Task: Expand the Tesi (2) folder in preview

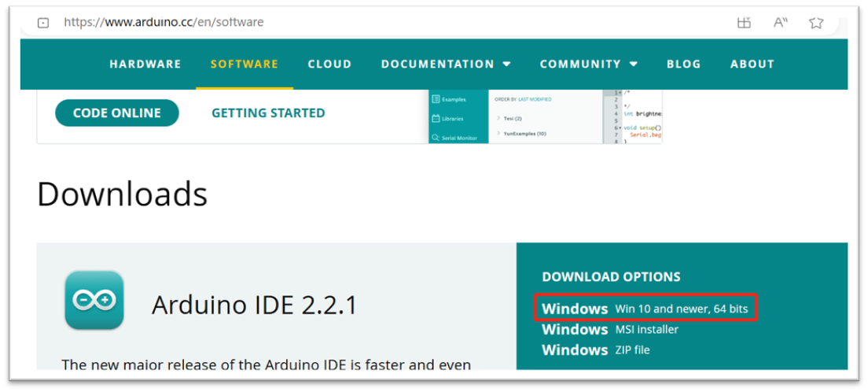Action: (509, 118)
